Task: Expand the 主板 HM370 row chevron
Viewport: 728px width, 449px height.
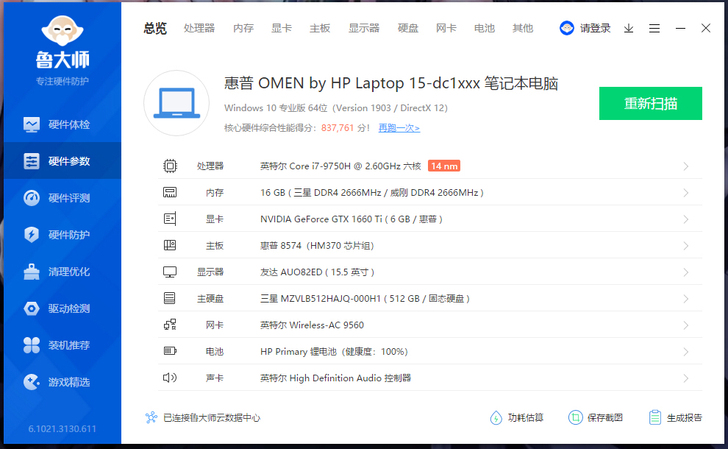Action: 686,246
